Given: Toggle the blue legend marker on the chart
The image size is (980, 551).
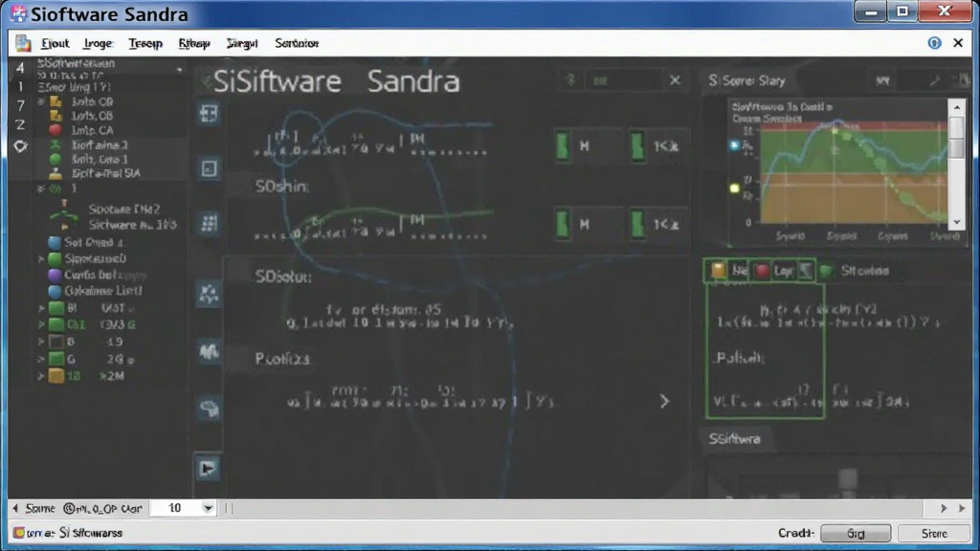Looking at the screenshot, I should [734, 145].
